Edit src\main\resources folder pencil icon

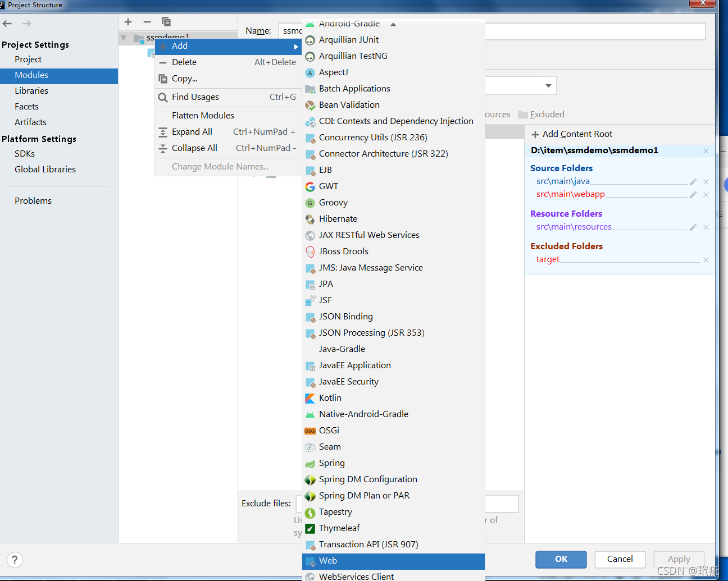[693, 227]
